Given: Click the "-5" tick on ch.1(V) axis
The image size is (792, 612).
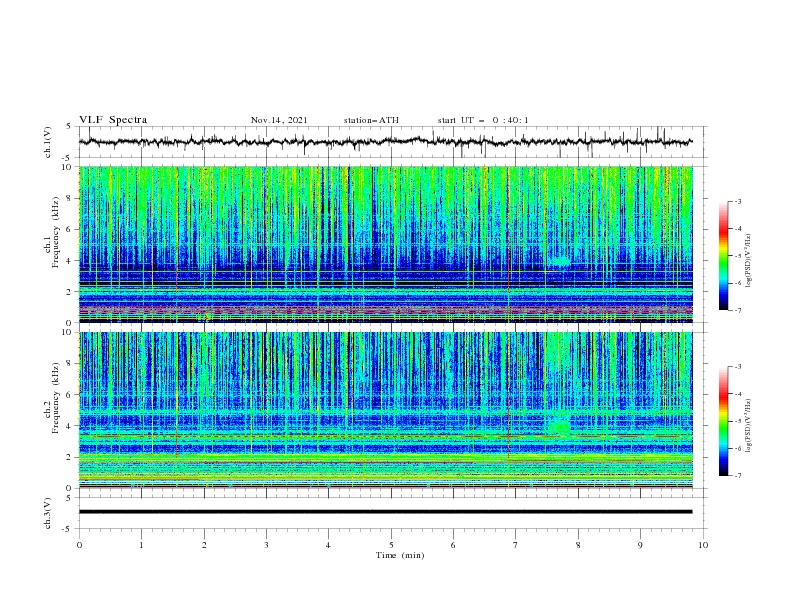Looking at the screenshot, I should click(68, 158).
